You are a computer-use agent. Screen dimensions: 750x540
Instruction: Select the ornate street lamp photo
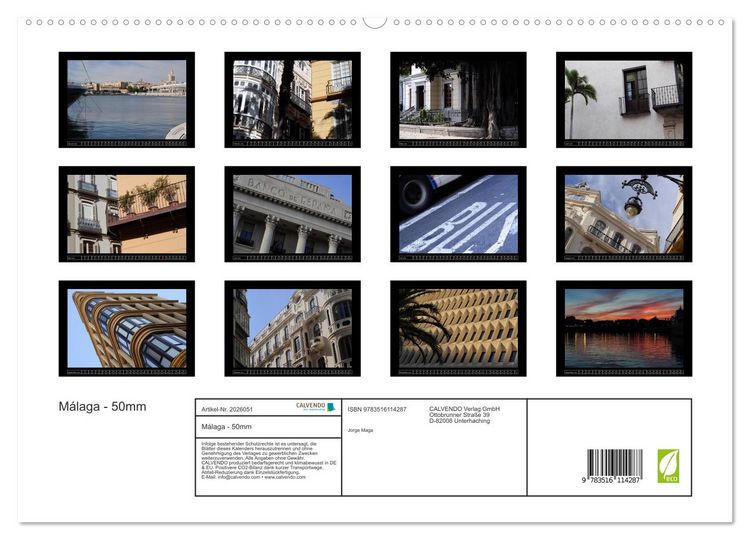[x=624, y=214]
